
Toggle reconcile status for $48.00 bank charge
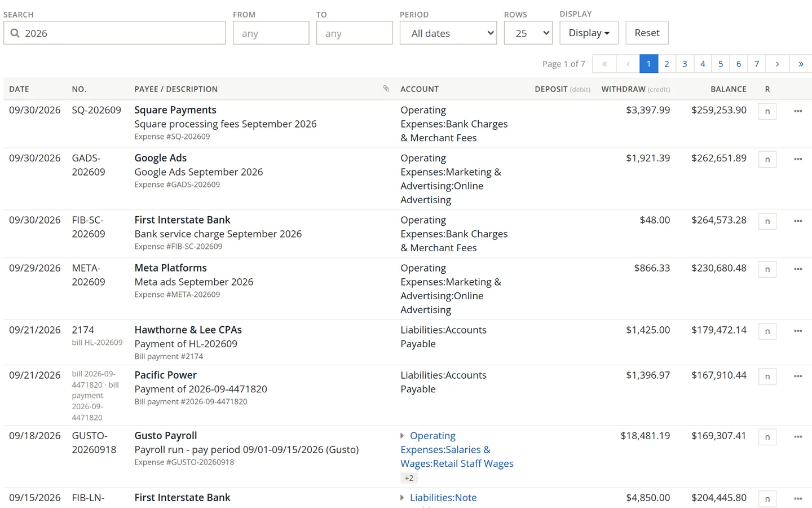[767, 222]
